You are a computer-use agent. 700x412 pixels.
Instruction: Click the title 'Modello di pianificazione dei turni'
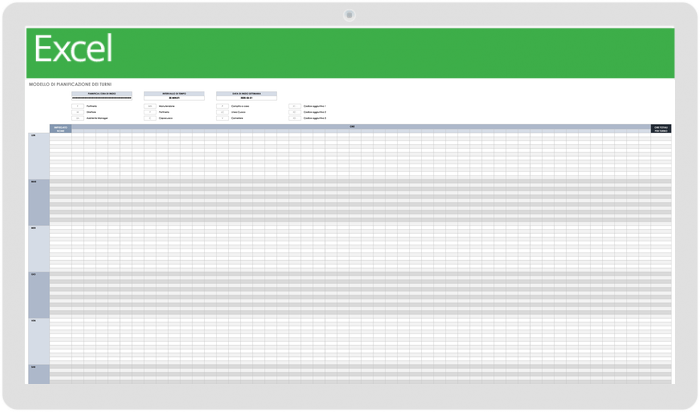[70, 84]
